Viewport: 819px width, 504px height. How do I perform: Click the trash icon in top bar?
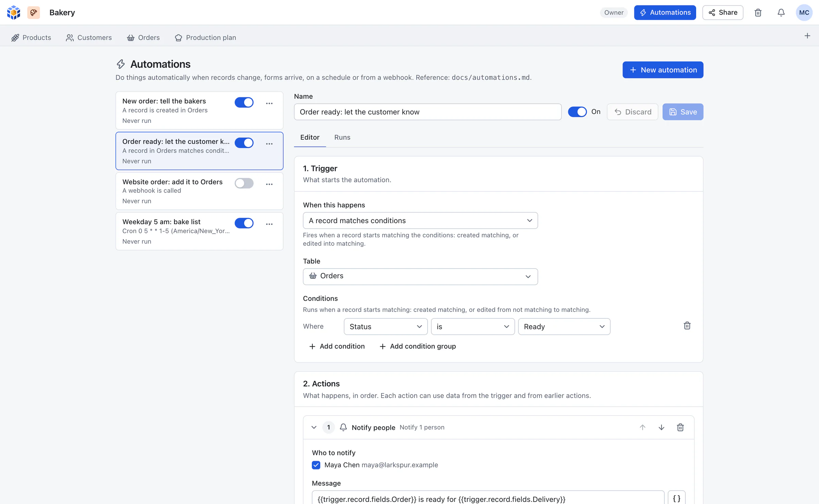(x=758, y=13)
